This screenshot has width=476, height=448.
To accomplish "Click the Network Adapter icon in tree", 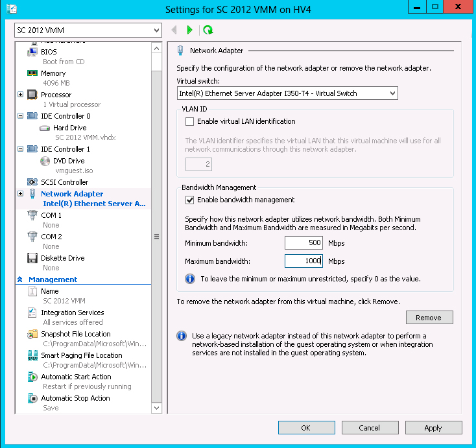I will [x=32, y=194].
